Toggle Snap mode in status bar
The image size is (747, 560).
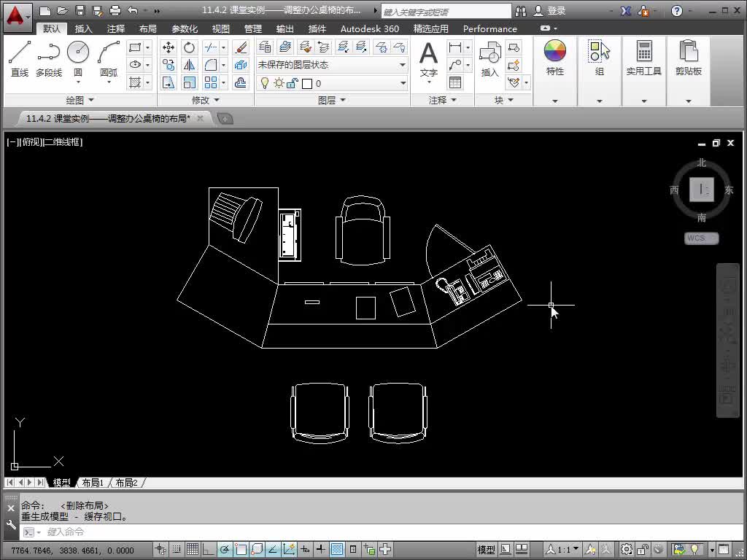(x=177, y=550)
